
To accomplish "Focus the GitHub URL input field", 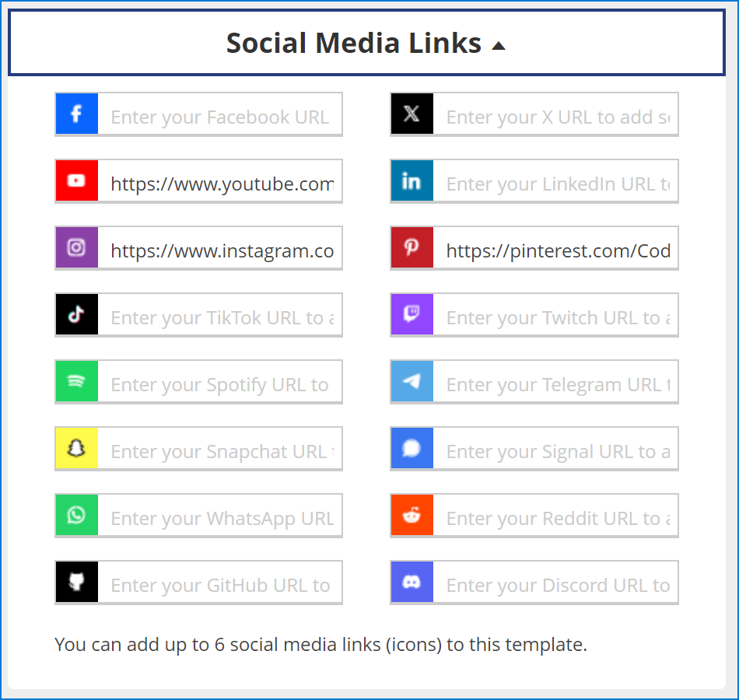I will tap(219, 583).
